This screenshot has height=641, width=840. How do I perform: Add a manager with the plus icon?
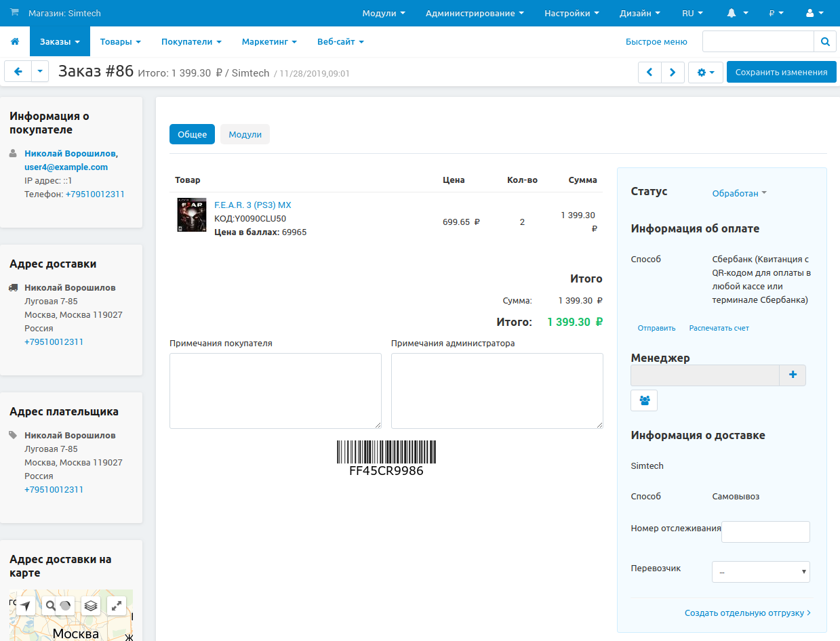click(x=793, y=375)
